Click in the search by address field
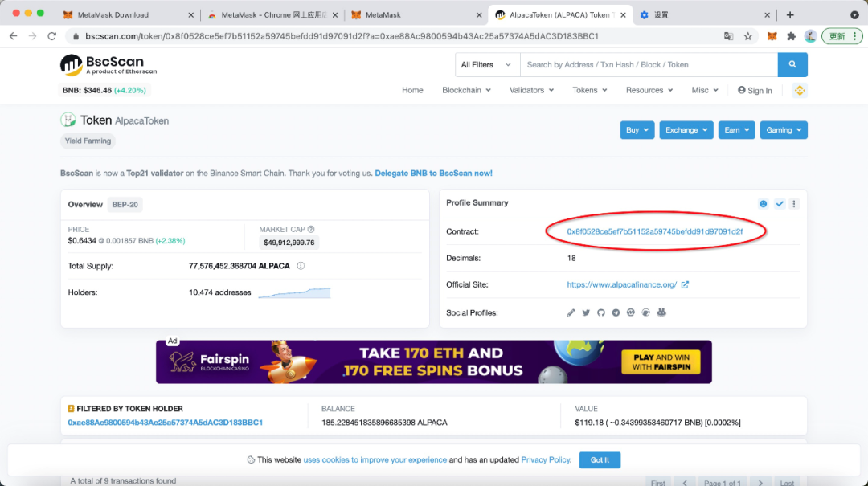 pyautogui.click(x=649, y=65)
